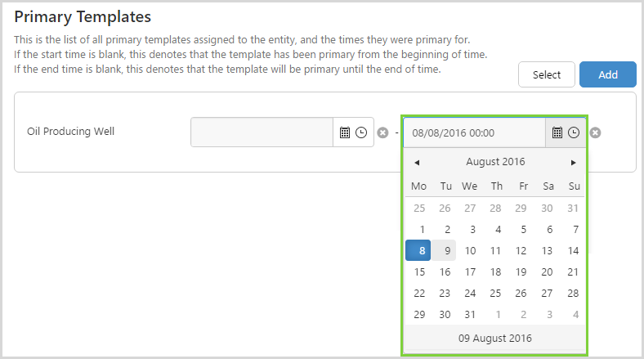
Task: Choose day 15 in August calendar
Action: pos(419,272)
